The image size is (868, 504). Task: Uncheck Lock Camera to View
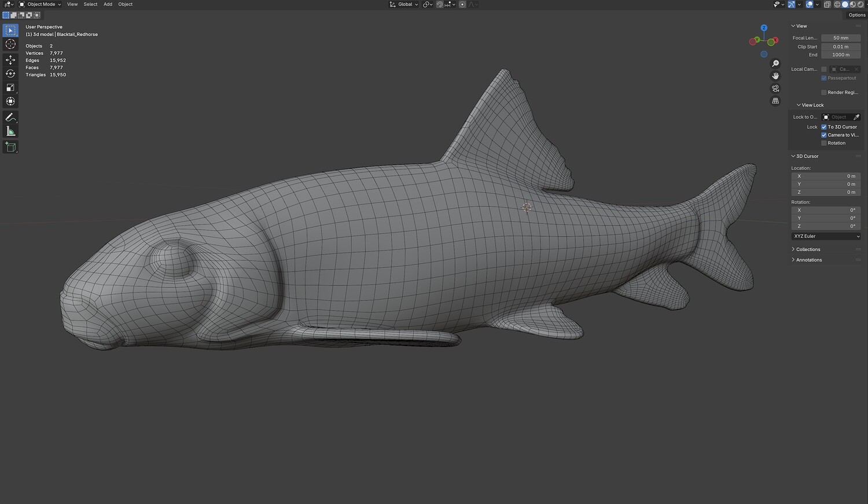point(824,135)
